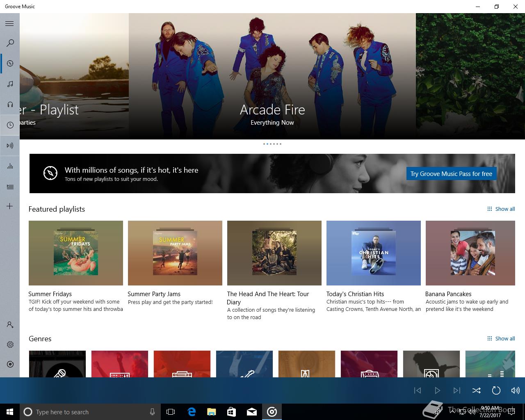The width and height of the screenshot is (525, 420).
Task: Focus the taskbar search box
Action: 90,412
